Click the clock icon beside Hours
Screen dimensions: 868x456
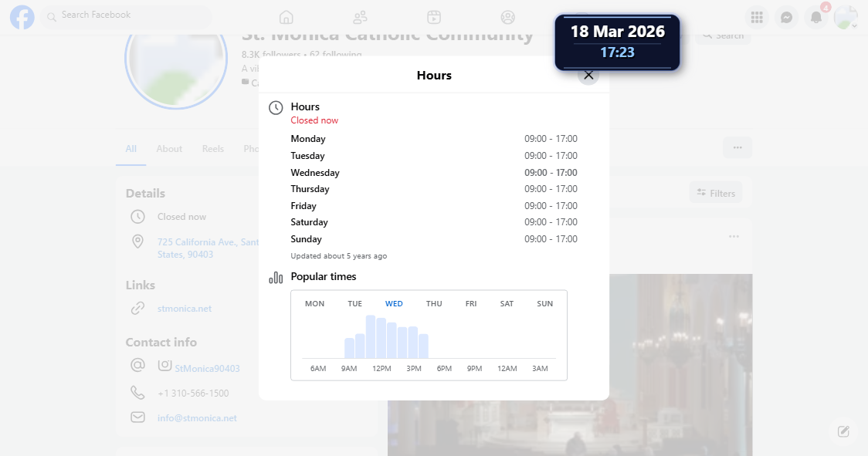276,108
